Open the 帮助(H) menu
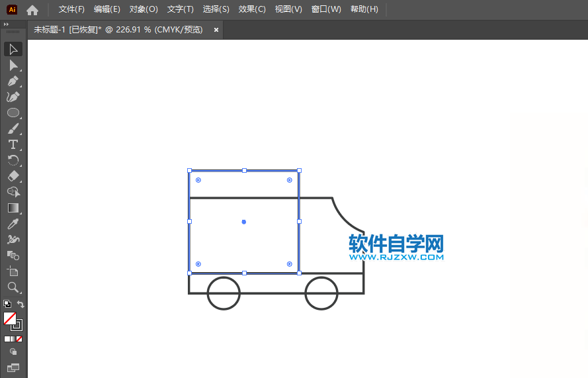 pos(364,9)
